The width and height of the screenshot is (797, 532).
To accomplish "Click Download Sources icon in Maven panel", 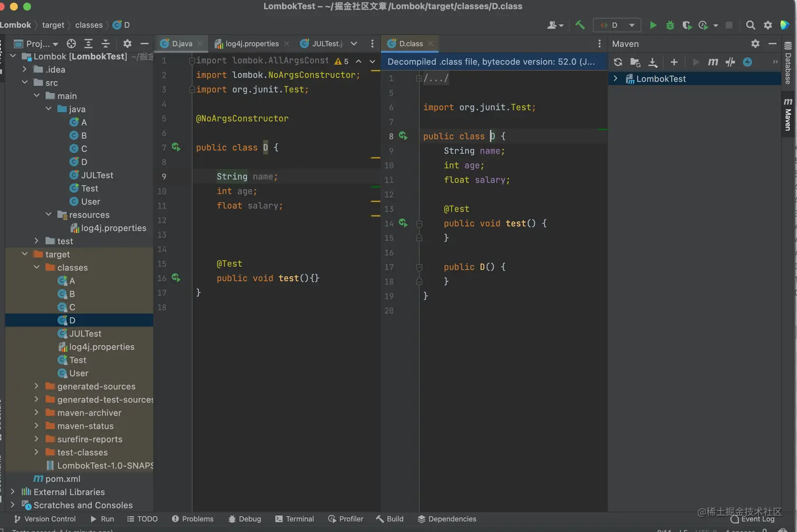I will coord(653,62).
